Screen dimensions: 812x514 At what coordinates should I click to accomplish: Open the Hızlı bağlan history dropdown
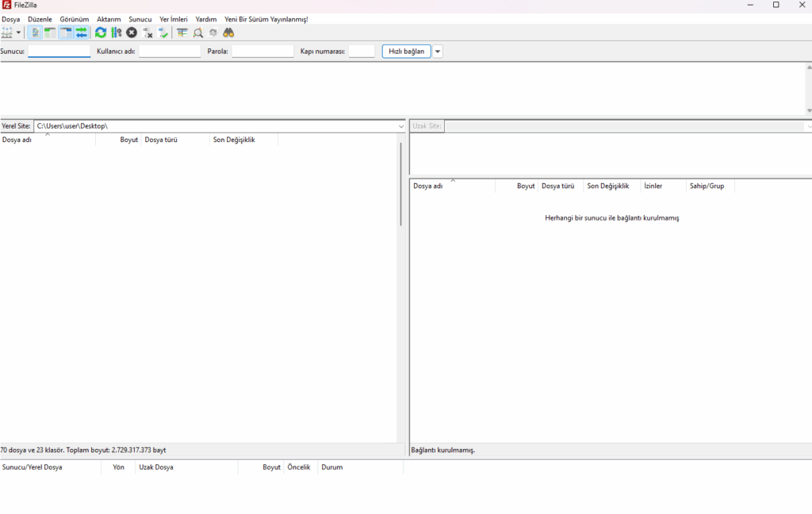tap(438, 52)
